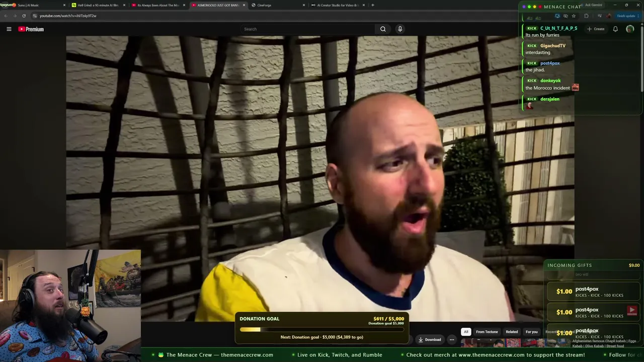This screenshot has width=644, height=362.
Task: Close the Hell Grind tab
Action: pyautogui.click(x=124, y=5)
